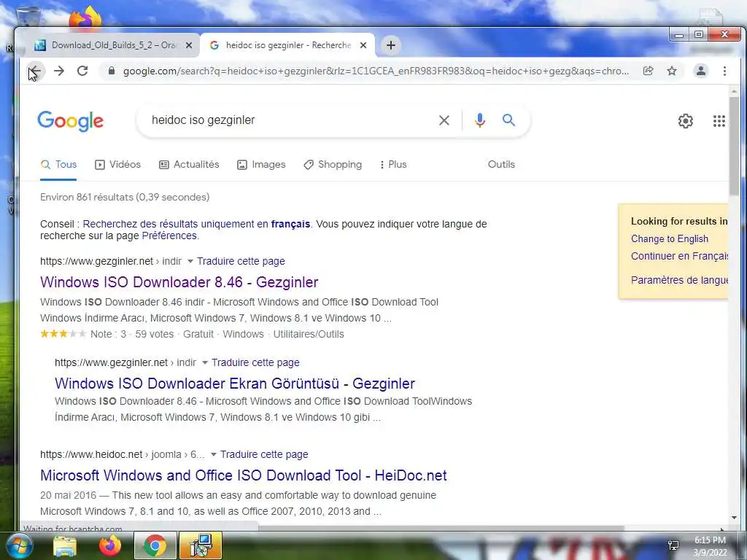Submit search with the magnifying glass icon
This screenshot has height=560, width=747.
pyautogui.click(x=508, y=120)
